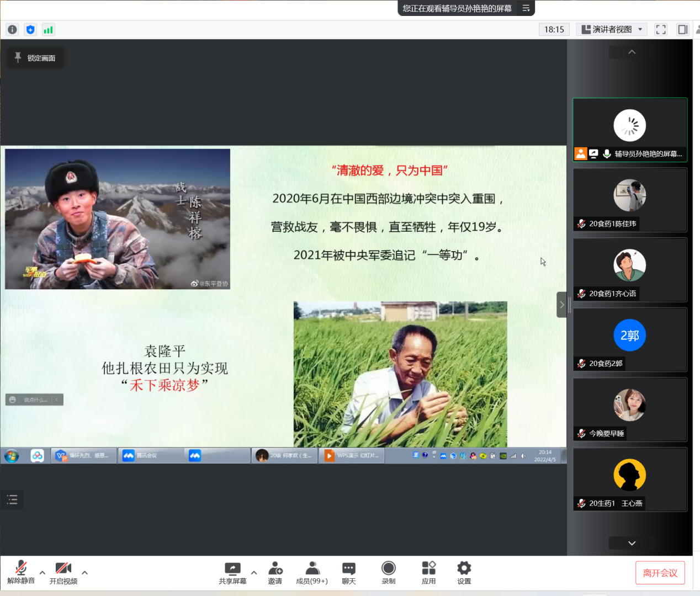This screenshot has height=596, width=700.
Task: Click the 锁定画面 pin button
Action: [35, 58]
